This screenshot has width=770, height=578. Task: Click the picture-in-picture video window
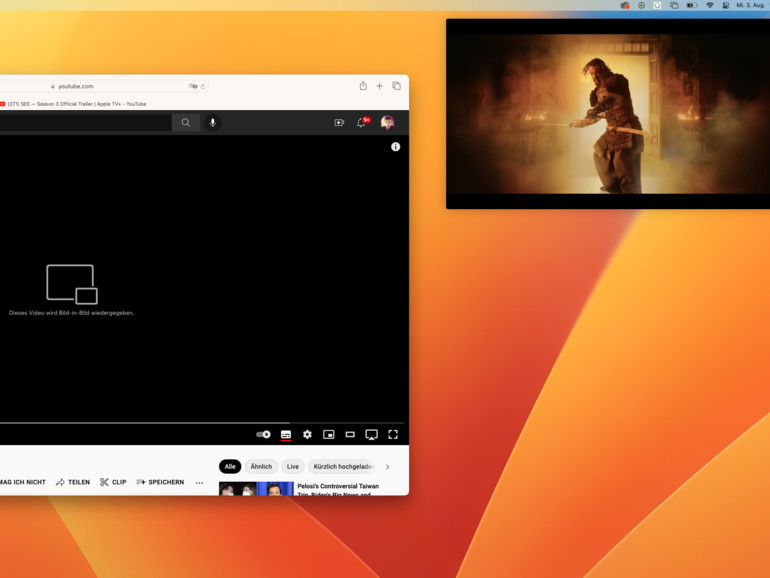click(608, 114)
